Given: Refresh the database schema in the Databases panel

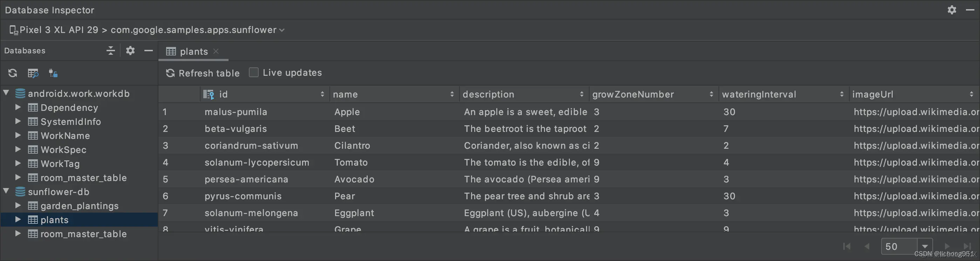Looking at the screenshot, I should 13,73.
